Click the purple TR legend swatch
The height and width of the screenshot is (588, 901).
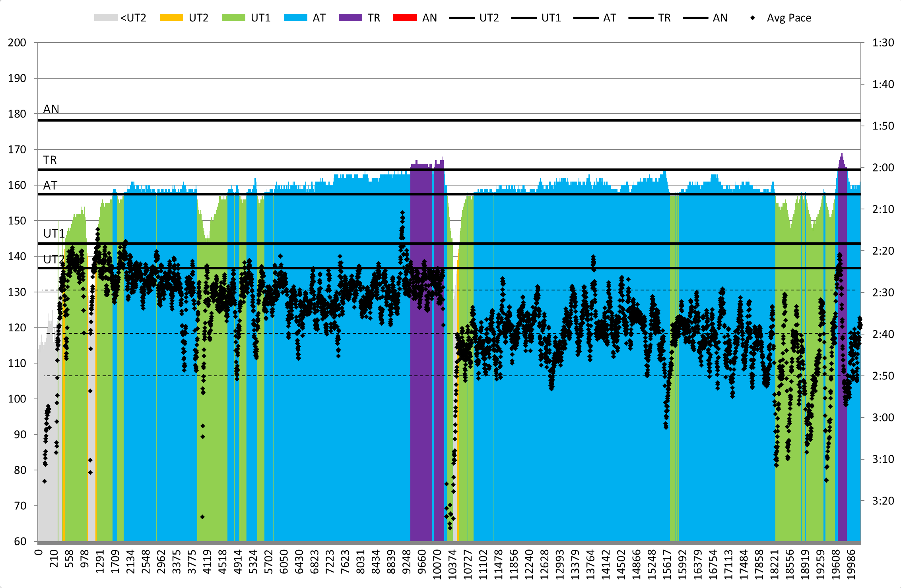click(x=350, y=18)
